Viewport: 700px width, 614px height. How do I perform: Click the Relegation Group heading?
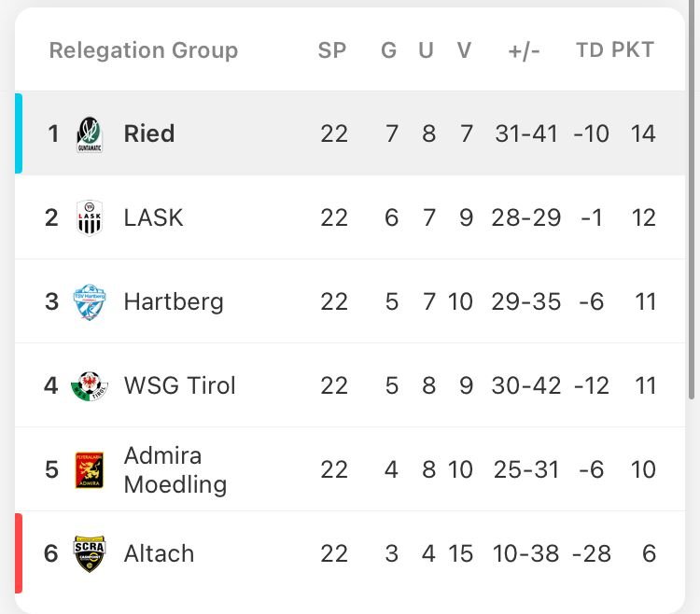click(144, 50)
